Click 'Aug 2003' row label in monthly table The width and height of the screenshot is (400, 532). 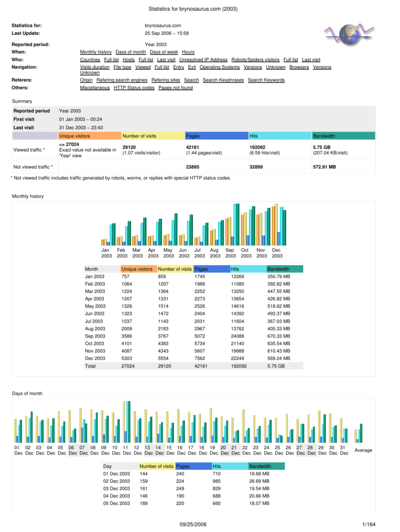95,329
